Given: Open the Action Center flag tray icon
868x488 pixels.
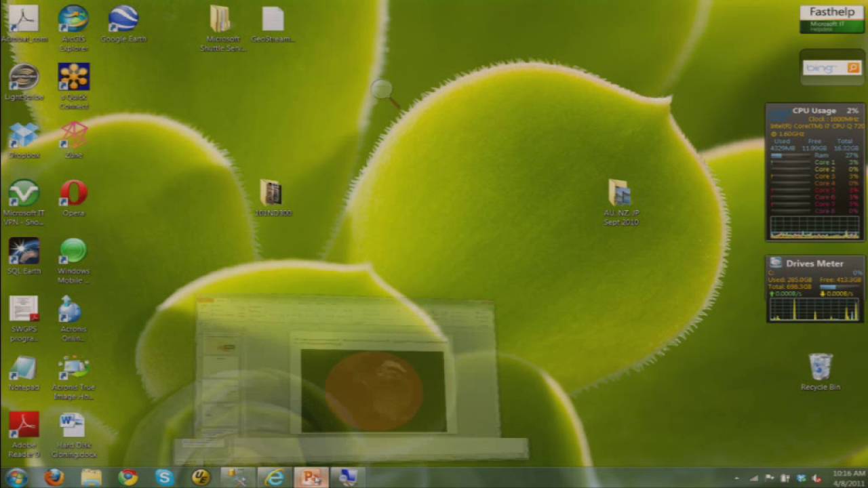Looking at the screenshot, I should coord(770,479).
